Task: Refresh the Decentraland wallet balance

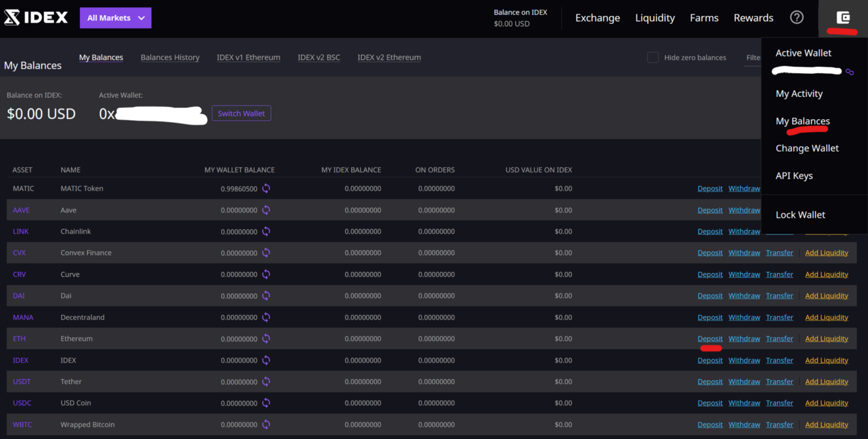Action: 266,317
